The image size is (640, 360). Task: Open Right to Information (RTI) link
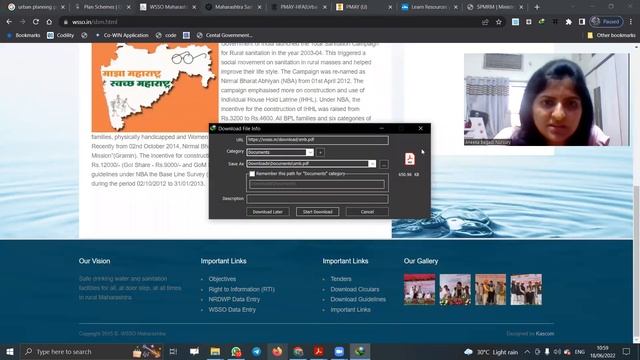241,289
